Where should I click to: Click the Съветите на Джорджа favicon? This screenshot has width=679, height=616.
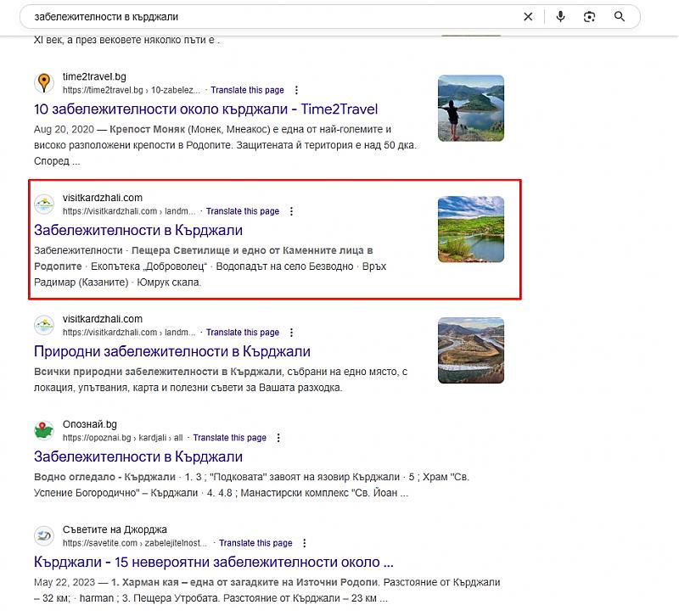click(44, 536)
